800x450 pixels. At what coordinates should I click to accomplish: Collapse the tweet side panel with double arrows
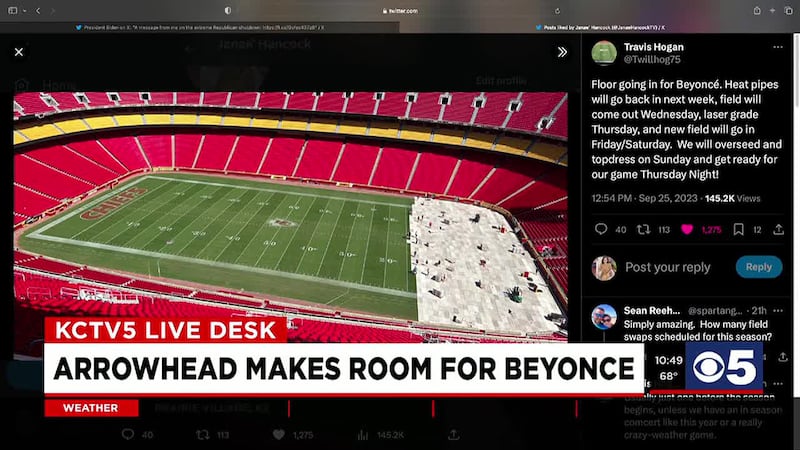point(562,52)
